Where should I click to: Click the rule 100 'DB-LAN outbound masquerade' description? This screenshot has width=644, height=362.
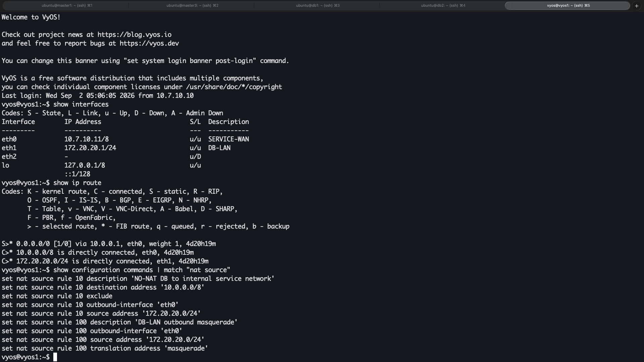coord(120,322)
